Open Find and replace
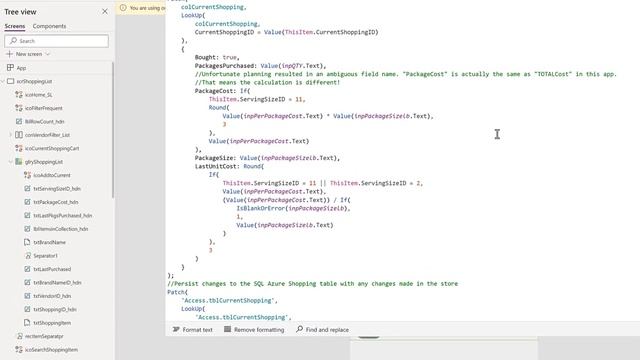The image size is (640, 360). [x=322, y=329]
